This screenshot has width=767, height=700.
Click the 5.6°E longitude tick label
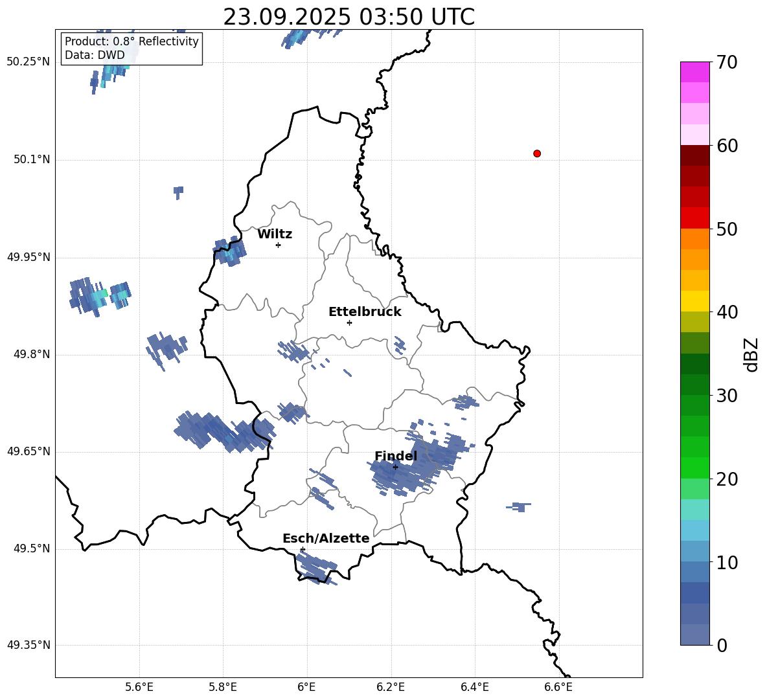139,687
